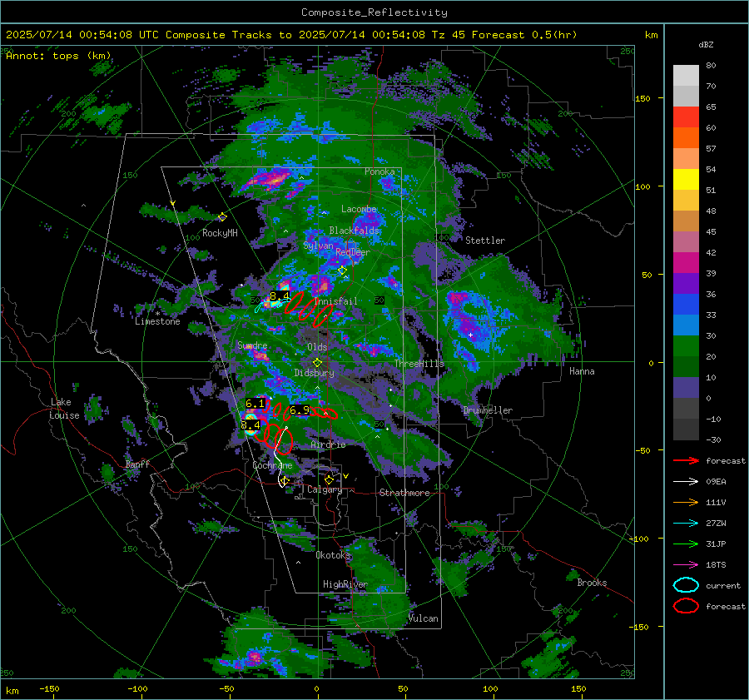
Task: Click the Hanna city label
Action: tap(582, 371)
